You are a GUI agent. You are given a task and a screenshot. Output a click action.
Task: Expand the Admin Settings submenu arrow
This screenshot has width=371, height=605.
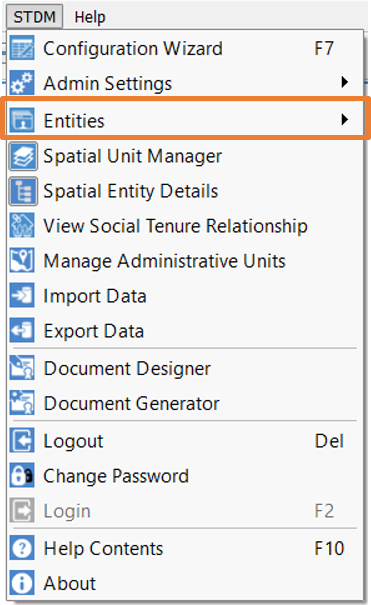[x=345, y=82]
